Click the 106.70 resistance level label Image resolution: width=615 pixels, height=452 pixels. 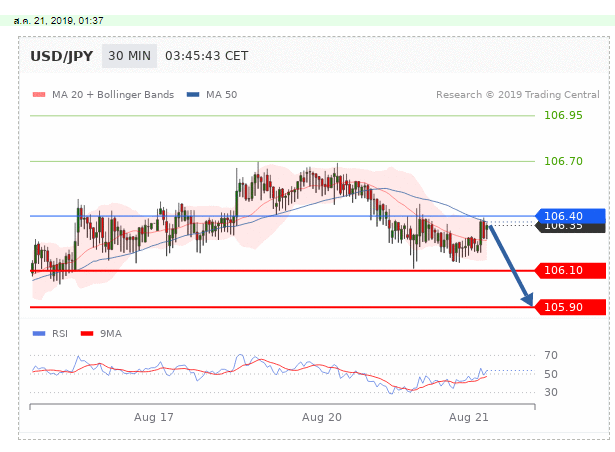click(x=563, y=161)
